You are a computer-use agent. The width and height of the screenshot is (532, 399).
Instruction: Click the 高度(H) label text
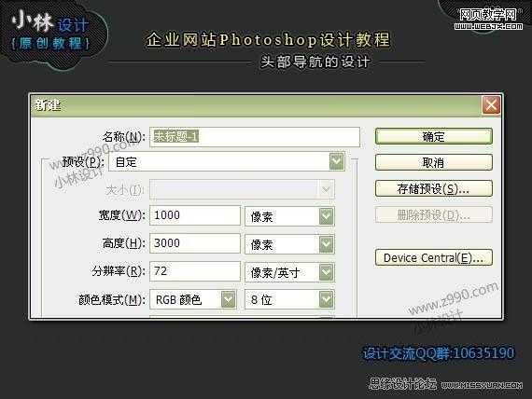click(124, 243)
